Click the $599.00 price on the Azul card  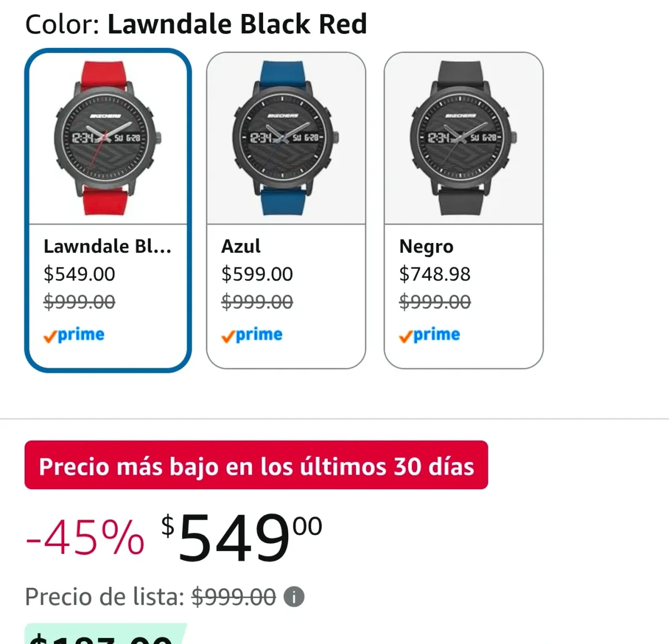tap(257, 274)
